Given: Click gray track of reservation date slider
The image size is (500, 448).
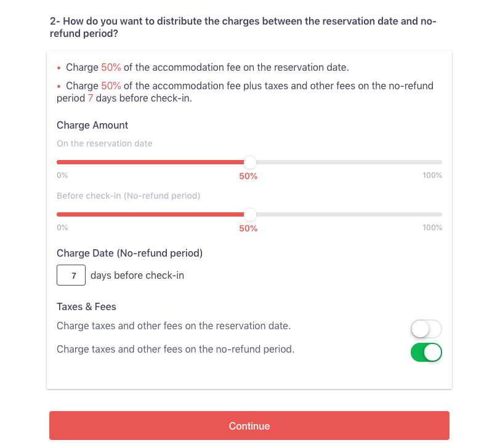Looking at the screenshot, I should (349, 162).
